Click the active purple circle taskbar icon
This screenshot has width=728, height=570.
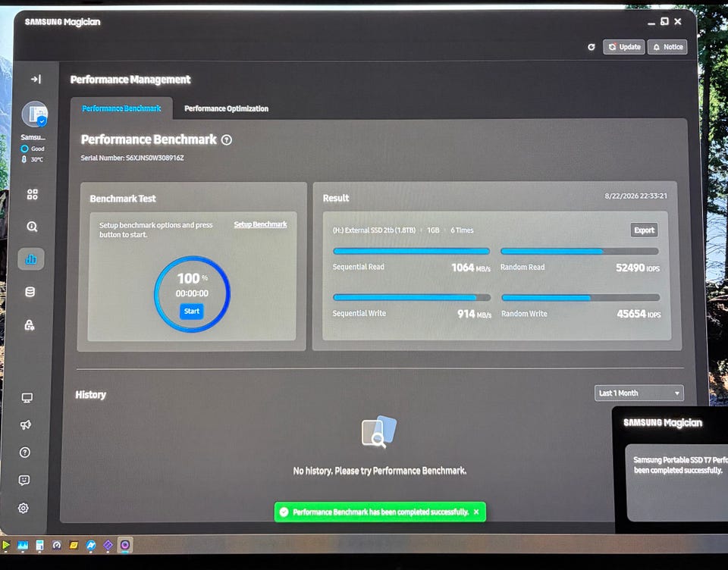[125, 546]
